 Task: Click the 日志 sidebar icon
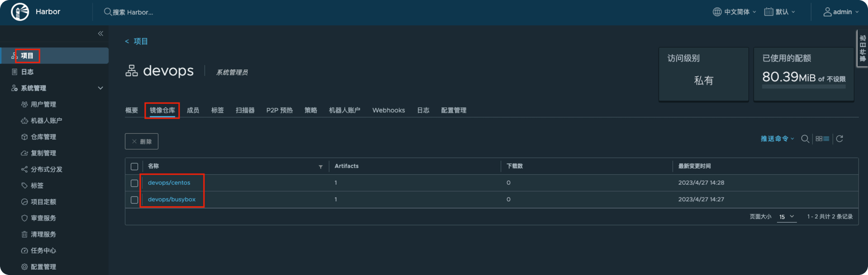click(x=14, y=72)
